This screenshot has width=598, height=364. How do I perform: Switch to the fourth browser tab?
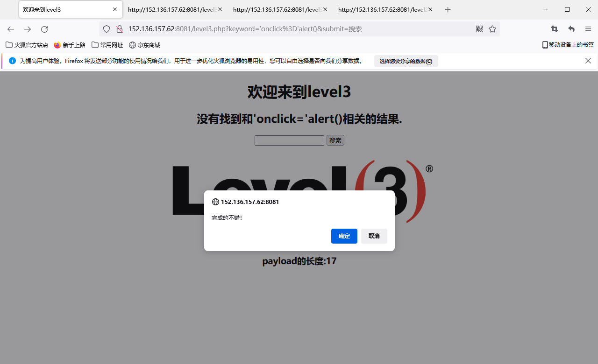click(x=385, y=9)
